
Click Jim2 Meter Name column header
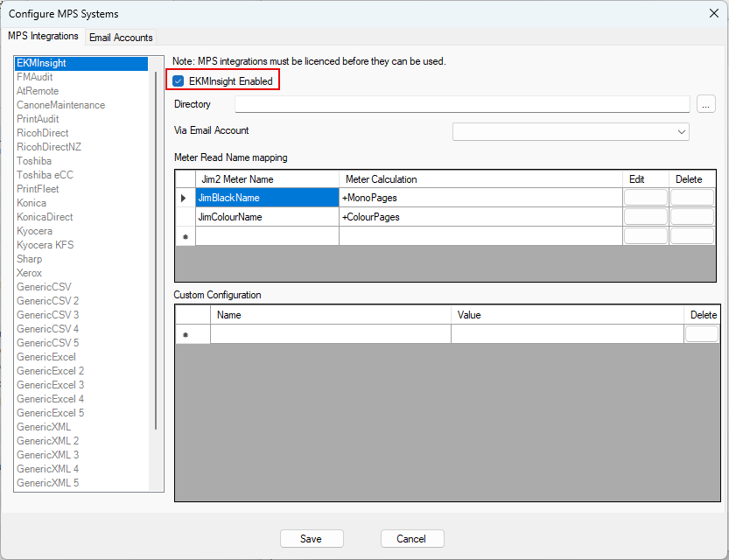click(x=267, y=179)
